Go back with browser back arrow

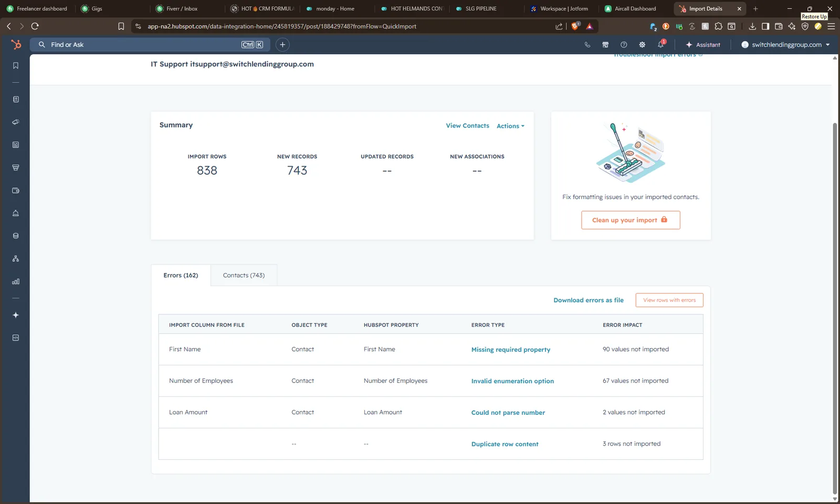click(x=9, y=26)
